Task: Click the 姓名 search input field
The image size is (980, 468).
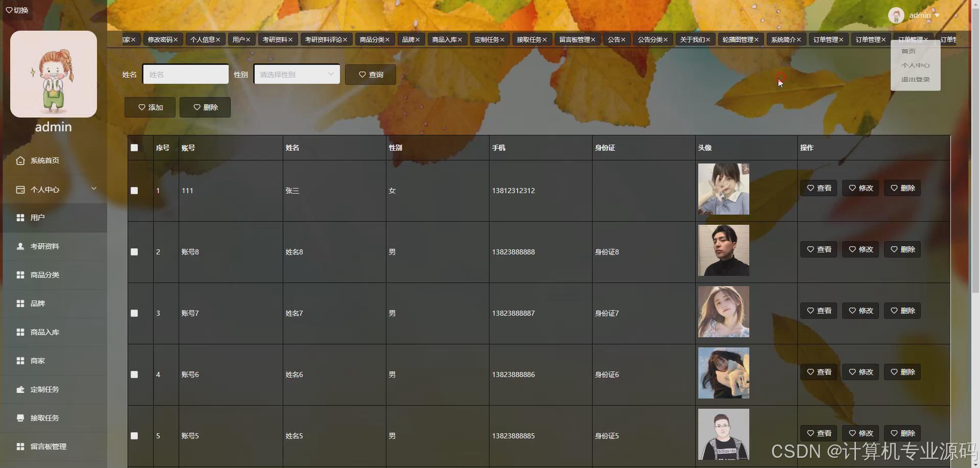Action: coord(186,74)
